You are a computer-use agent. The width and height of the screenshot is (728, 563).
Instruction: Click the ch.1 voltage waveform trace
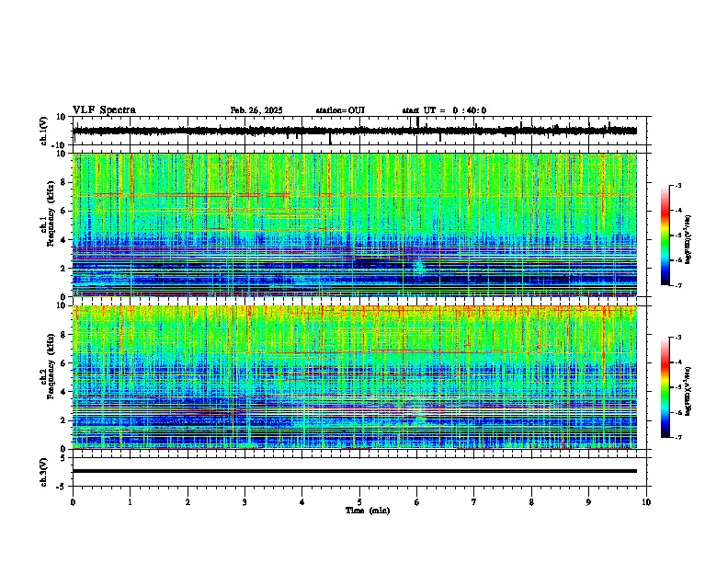pyautogui.click(x=355, y=131)
